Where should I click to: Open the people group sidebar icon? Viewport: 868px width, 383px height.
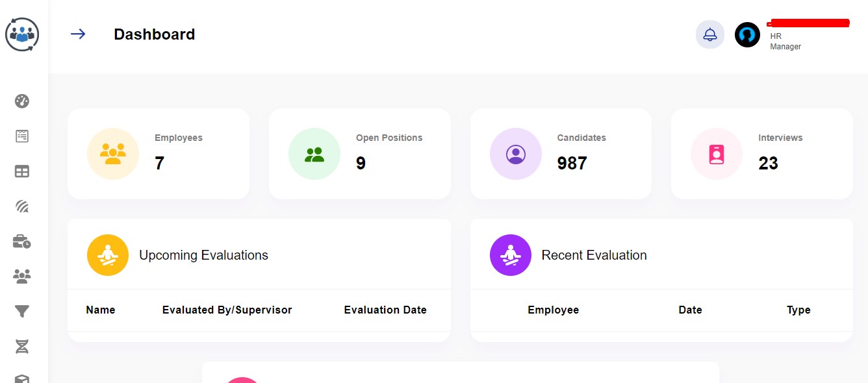(x=22, y=277)
